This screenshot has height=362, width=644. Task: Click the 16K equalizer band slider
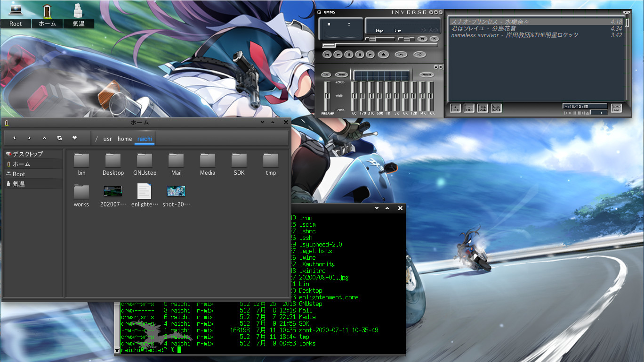[431, 96]
